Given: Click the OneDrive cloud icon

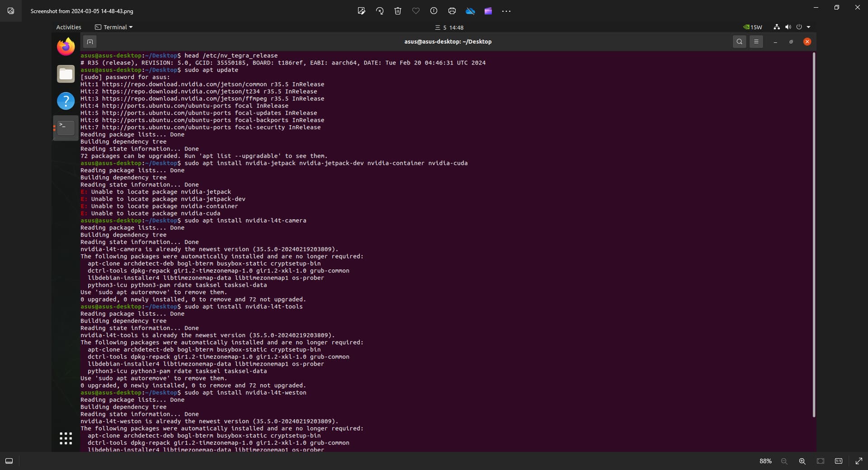Looking at the screenshot, I should pyautogui.click(x=470, y=11).
